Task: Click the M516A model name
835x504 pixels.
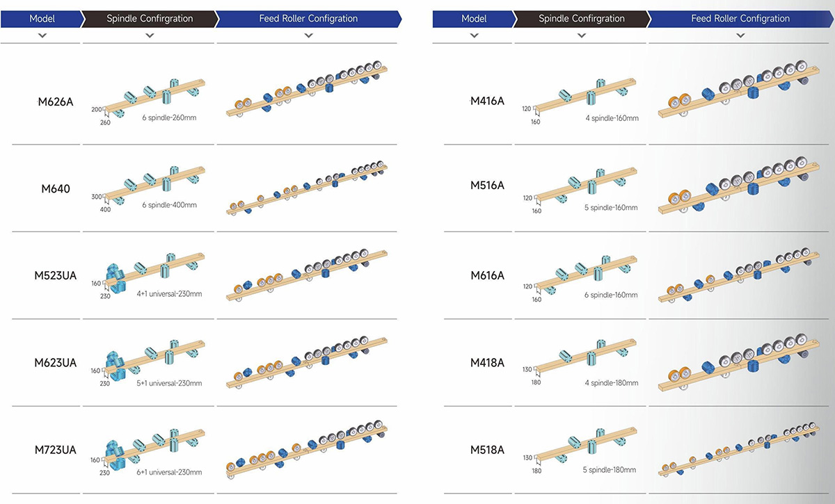Action: (x=487, y=186)
